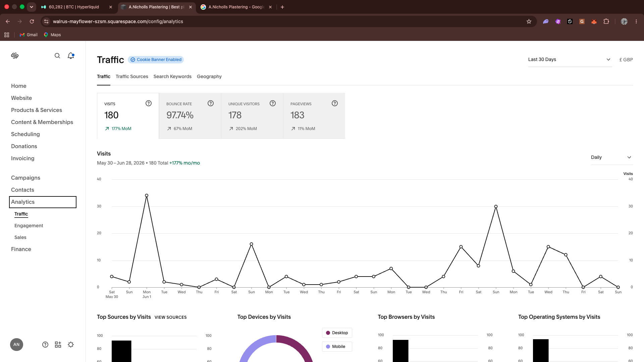Viewport: 644px width, 362px height.
Task: Open the Daily interval dropdown
Action: [x=611, y=158]
